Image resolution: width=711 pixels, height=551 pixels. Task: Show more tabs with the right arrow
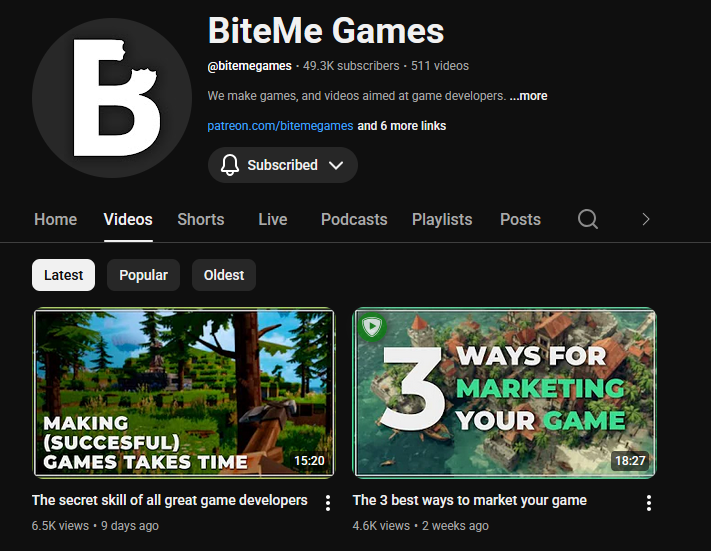(646, 219)
